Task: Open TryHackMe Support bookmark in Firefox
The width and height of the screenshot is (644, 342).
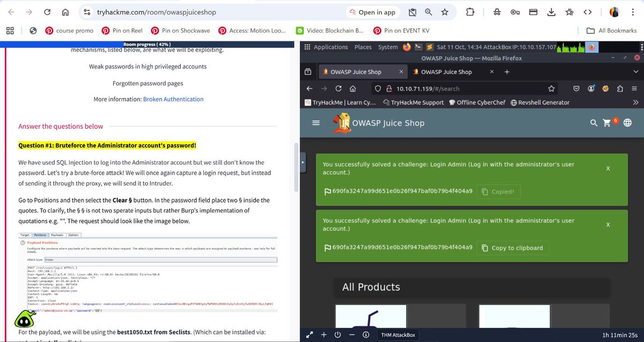Action: coord(414,102)
